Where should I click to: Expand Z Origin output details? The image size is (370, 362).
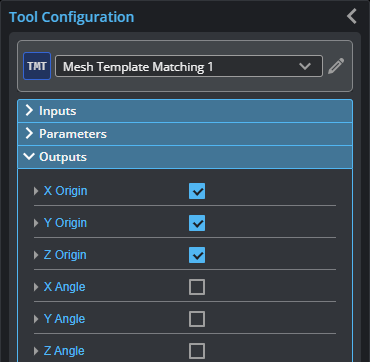[x=36, y=255]
